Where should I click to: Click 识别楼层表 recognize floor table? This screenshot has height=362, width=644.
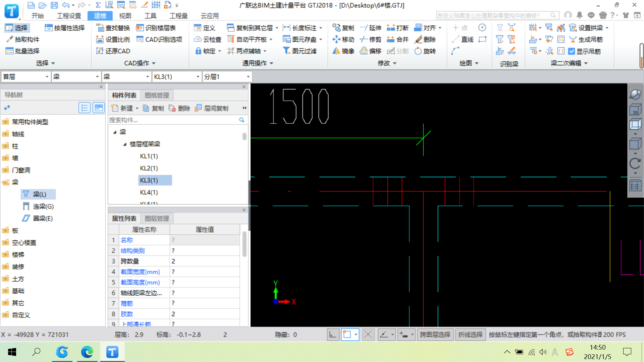[x=156, y=28]
